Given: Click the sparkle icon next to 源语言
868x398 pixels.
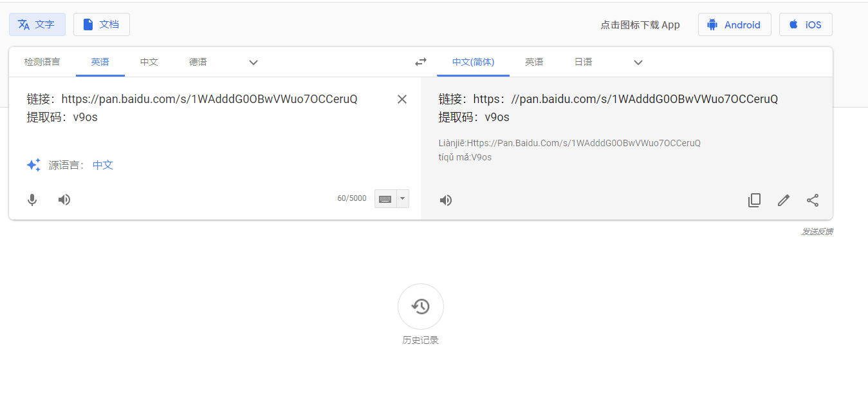Looking at the screenshot, I should coord(33,165).
